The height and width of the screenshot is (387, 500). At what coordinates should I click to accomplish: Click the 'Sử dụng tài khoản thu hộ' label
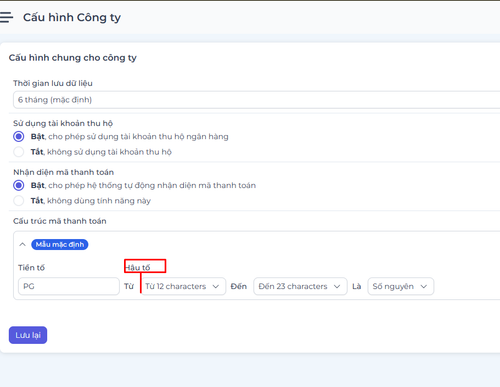pyautogui.click(x=63, y=123)
